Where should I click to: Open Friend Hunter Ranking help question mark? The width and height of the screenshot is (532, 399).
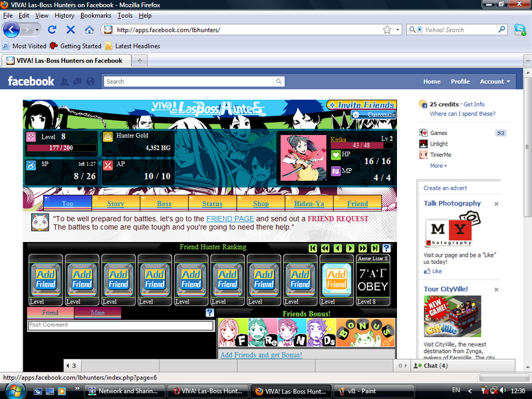(x=386, y=248)
